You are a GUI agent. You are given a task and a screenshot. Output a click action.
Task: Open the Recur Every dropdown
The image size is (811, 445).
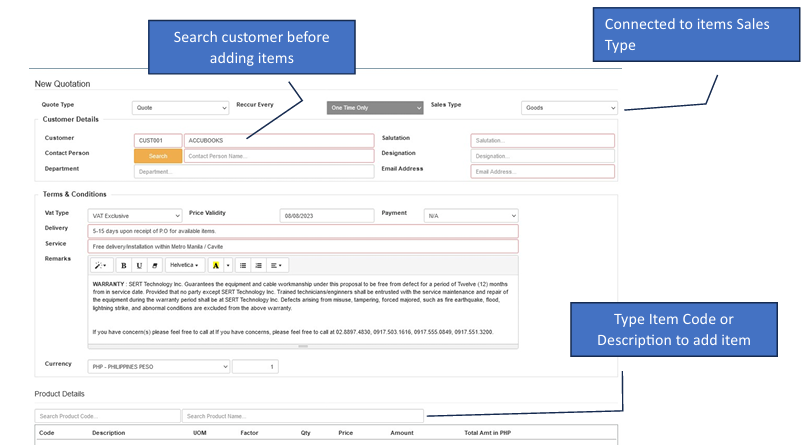[x=374, y=108]
